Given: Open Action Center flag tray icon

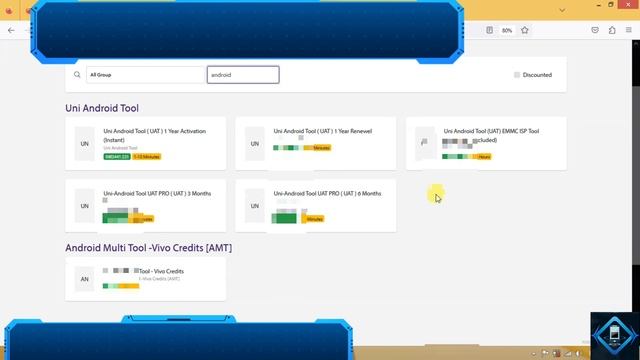Looking at the screenshot, I should pos(545,353).
